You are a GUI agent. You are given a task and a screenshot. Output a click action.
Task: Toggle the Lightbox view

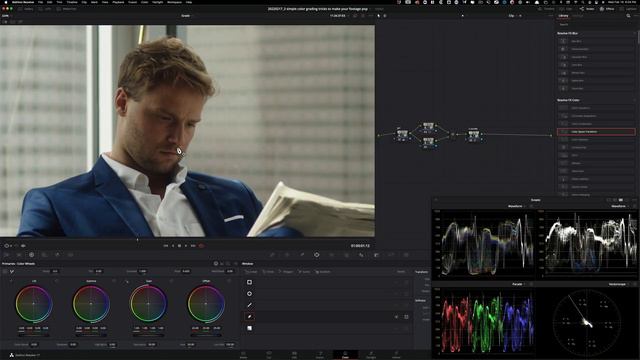point(629,9)
